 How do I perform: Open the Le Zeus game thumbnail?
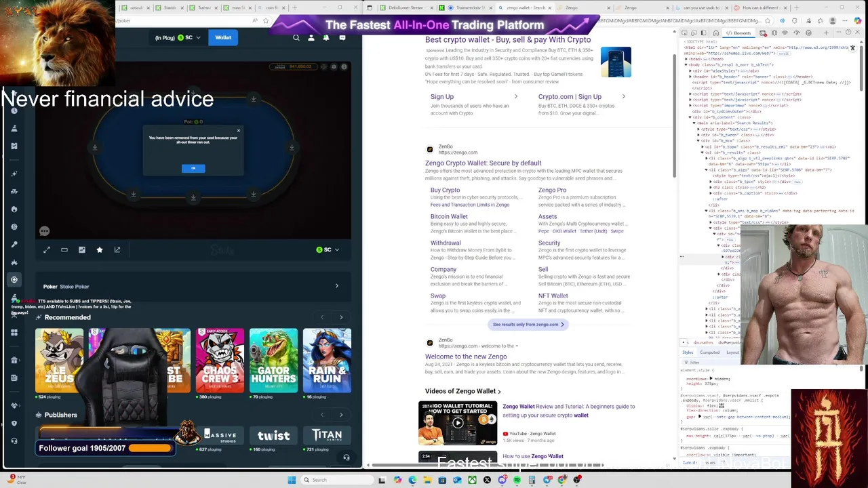pos(60,361)
